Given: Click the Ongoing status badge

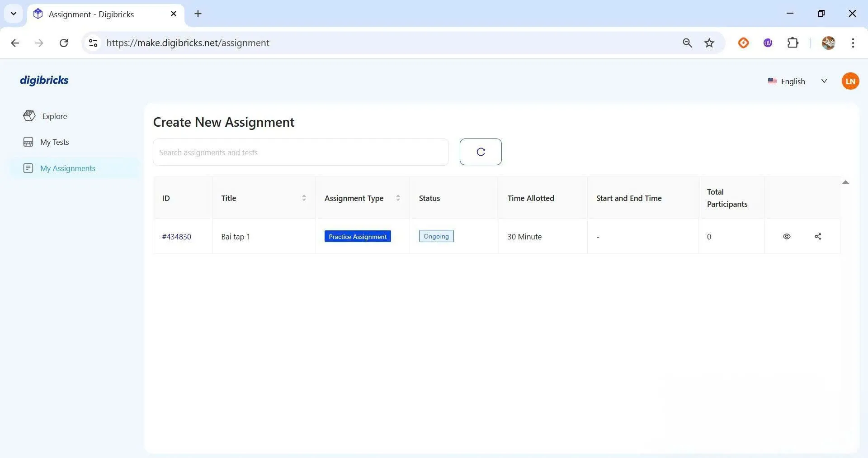Looking at the screenshot, I should [436, 236].
